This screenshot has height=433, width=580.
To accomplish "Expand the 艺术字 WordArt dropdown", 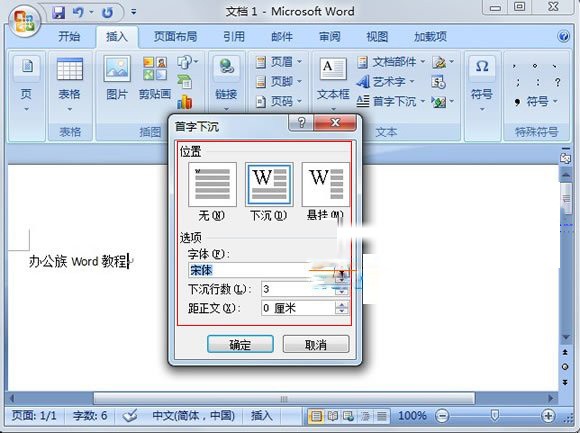I will pyautogui.click(x=412, y=81).
